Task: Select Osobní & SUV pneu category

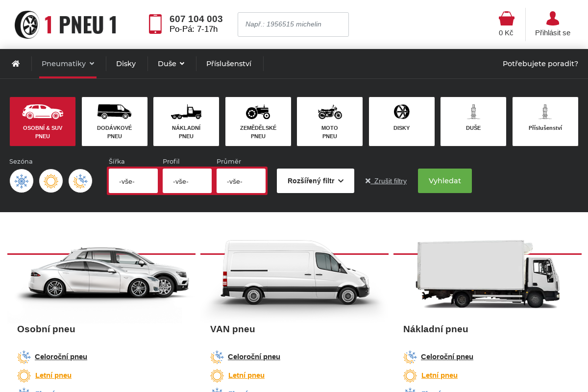Action: pyautogui.click(x=43, y=122)
